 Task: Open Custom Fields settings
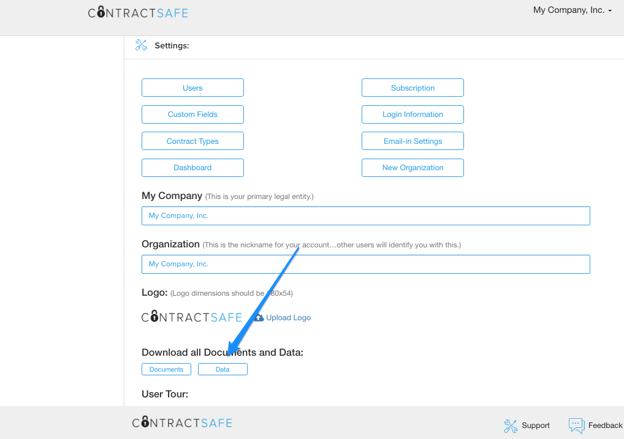(x=192, y=114)
